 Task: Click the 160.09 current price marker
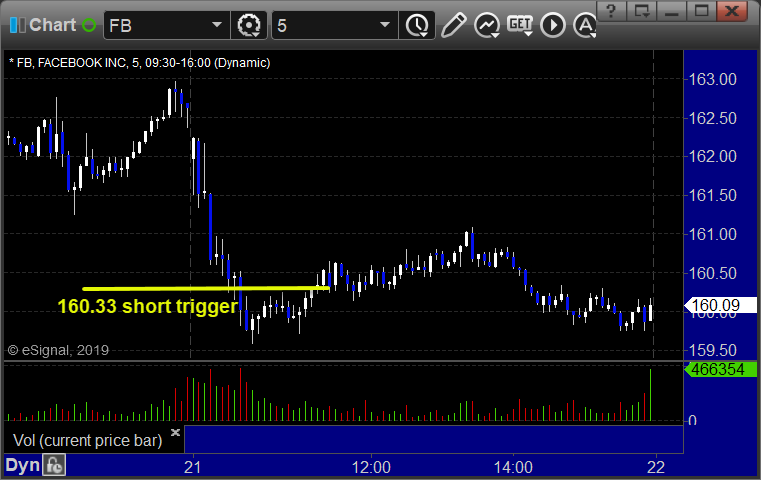[x=720, y=305]
